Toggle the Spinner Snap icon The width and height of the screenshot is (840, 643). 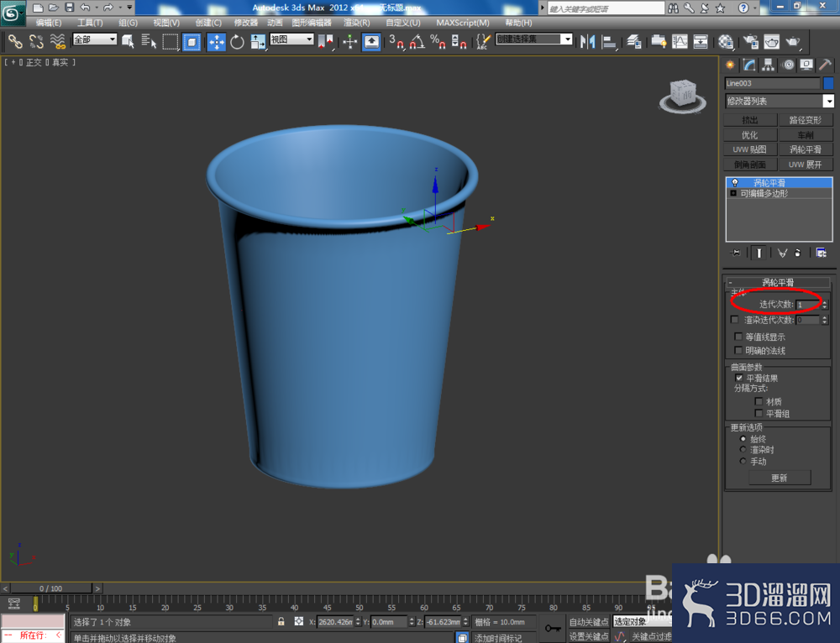[459, 42]
